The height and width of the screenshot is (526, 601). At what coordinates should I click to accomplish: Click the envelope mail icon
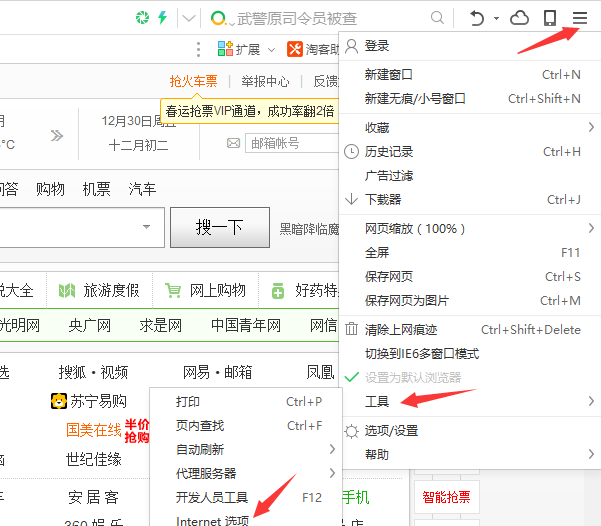233,143
